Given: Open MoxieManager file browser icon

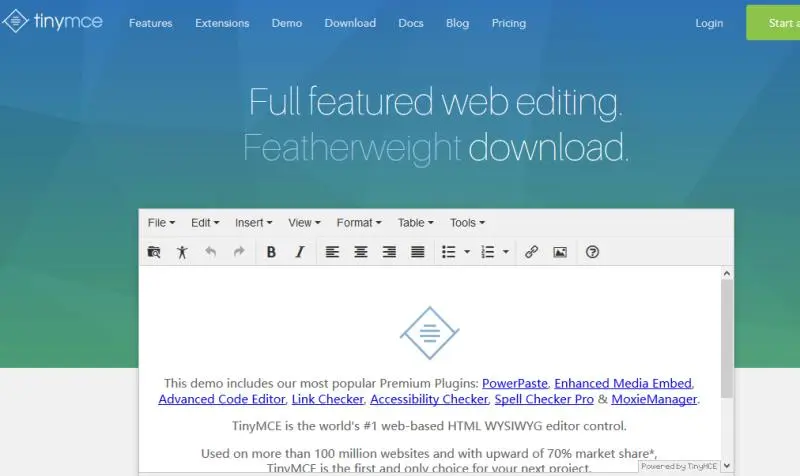Looking at the screenshot, I should [x=154, y=252].
